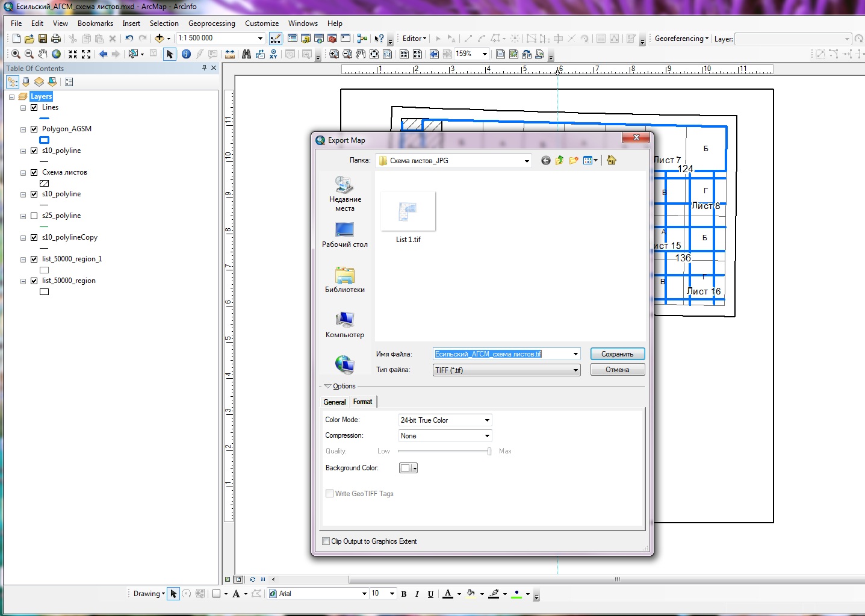Image resolution: width=865 pixels, height=616 pixels.
Task: Open the Geoprocessing menu
Action: (211, 23)
